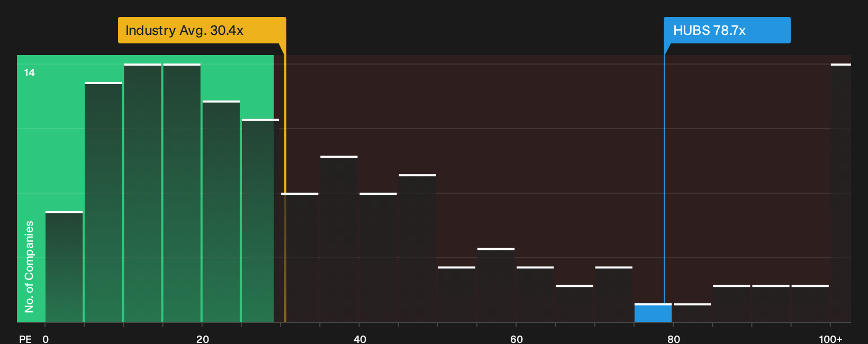Click the 20 tick label on x-axis
Screen dimensions: 868x344
203,339
